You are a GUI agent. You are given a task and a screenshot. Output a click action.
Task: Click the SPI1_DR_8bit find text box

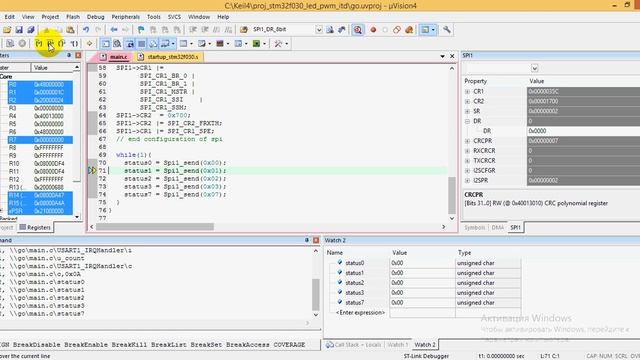click(282, 29)
